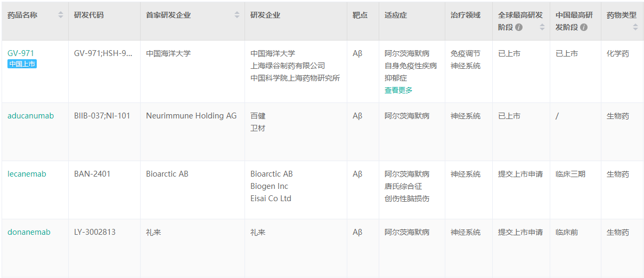Open aducanumab drug page
Image resolution: width=644 pixels, height=278 pixels.
[x=30, y=116]
